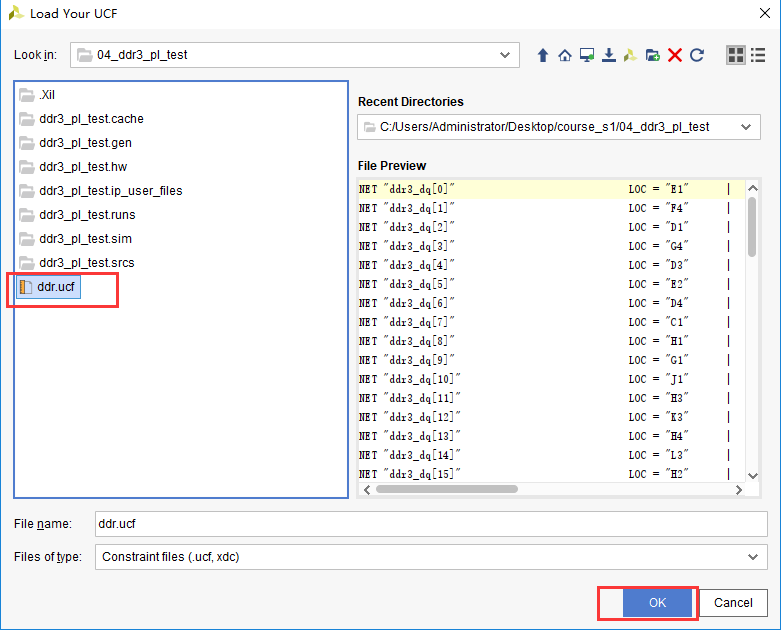Go up one directory level
The width and height of the screenshot is (781, 630).
543,55
